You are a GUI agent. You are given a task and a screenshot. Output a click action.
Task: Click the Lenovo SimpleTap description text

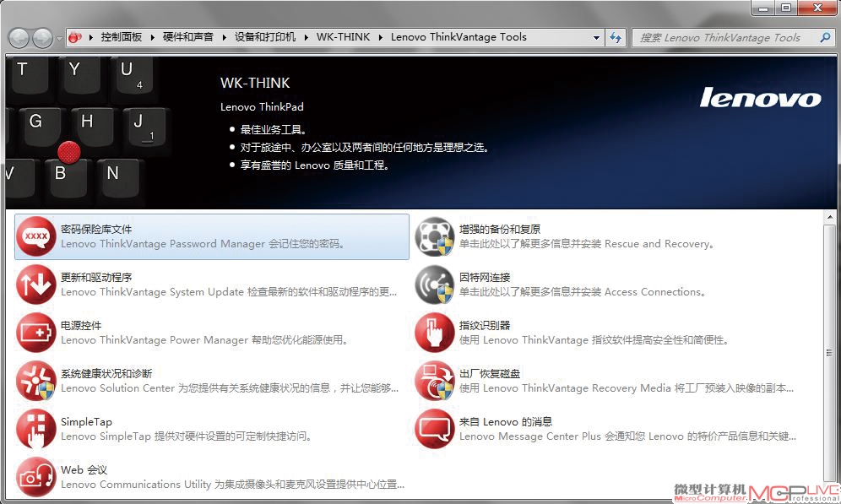[186, 436]
